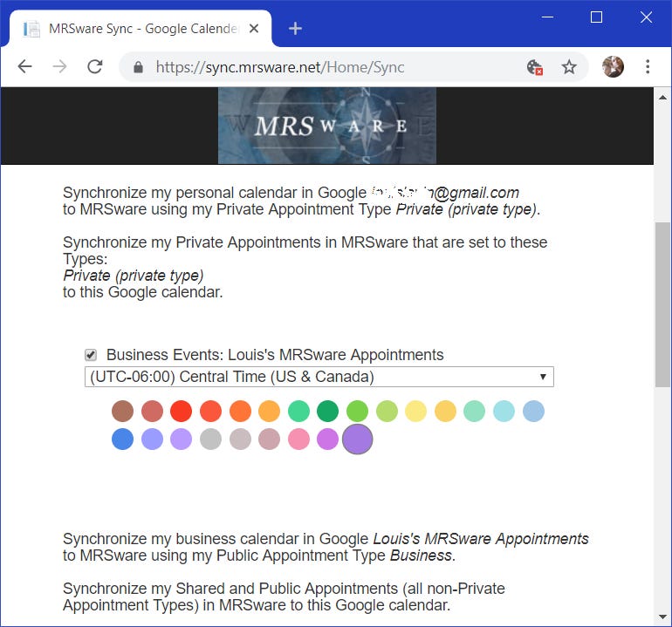Pick the golden yellow color swatch
This screenshot has height=627, width=672.
coord(445,411)
